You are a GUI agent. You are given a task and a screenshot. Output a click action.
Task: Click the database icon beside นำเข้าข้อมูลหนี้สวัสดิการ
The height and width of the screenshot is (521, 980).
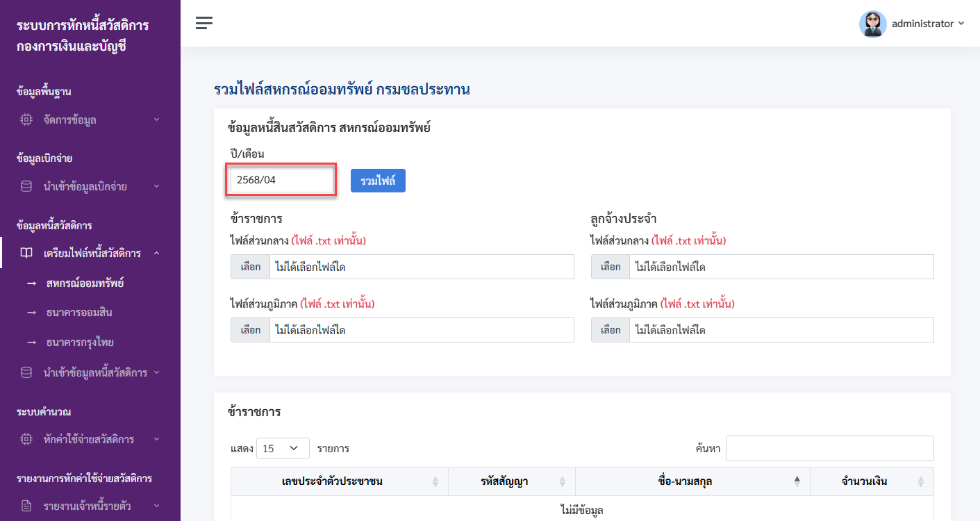click(26, 372)
